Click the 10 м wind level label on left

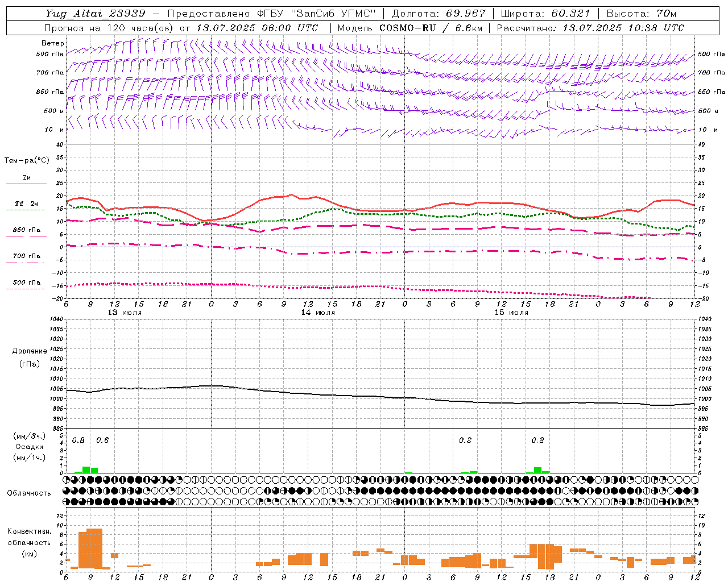pos(55,130)
